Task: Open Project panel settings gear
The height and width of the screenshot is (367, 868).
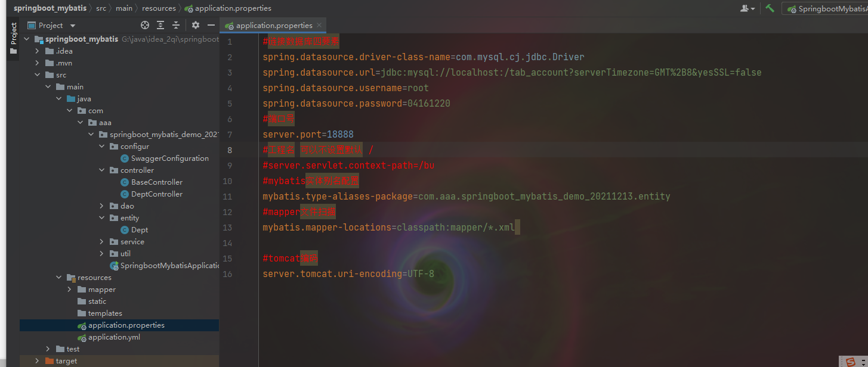Action: (x=196, y=25)
